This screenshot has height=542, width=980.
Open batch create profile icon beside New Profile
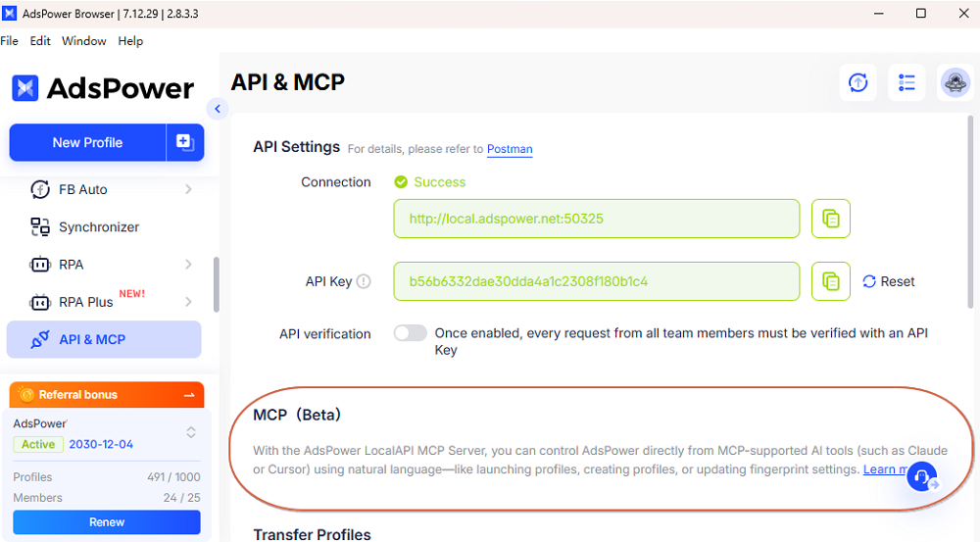click(x=185, y=142)
